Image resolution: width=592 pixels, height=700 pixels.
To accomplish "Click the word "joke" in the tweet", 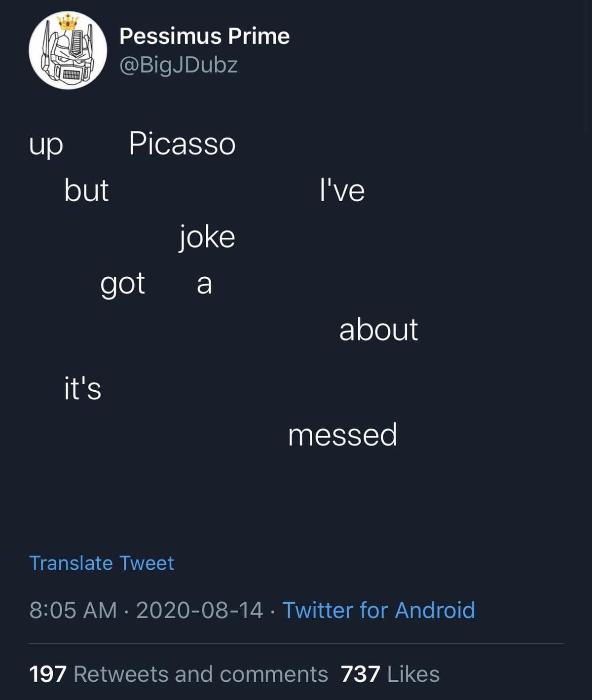I will click(207, 237).
